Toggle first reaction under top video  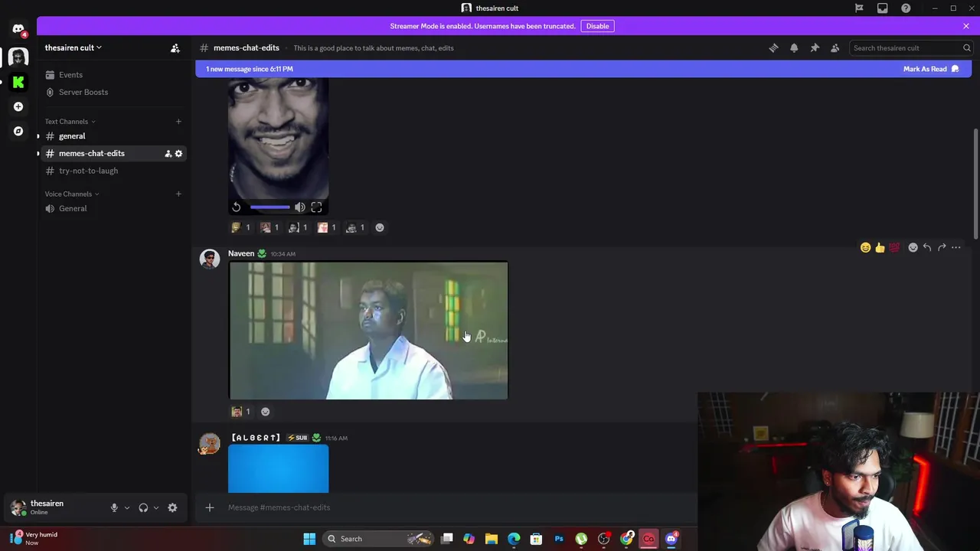[x=240, y=227]
